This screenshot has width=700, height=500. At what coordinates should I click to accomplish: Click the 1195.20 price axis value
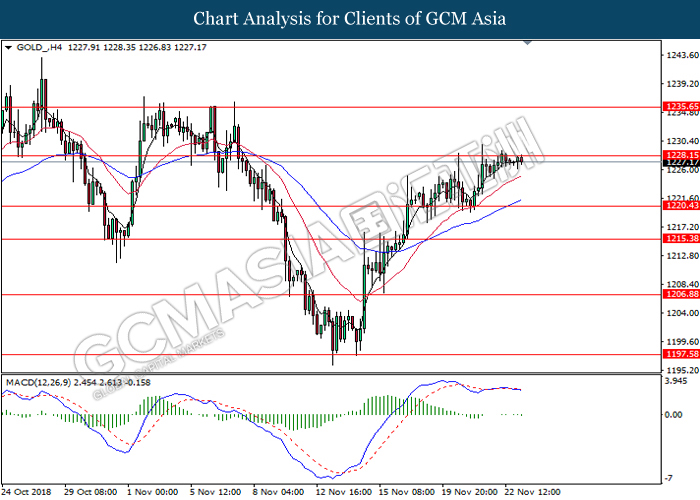[x=682, y=370]
